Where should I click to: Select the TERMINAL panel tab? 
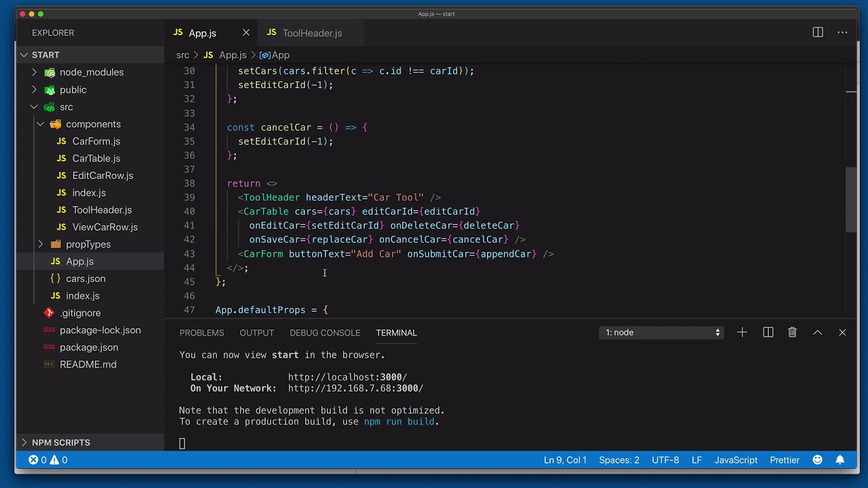396,333
